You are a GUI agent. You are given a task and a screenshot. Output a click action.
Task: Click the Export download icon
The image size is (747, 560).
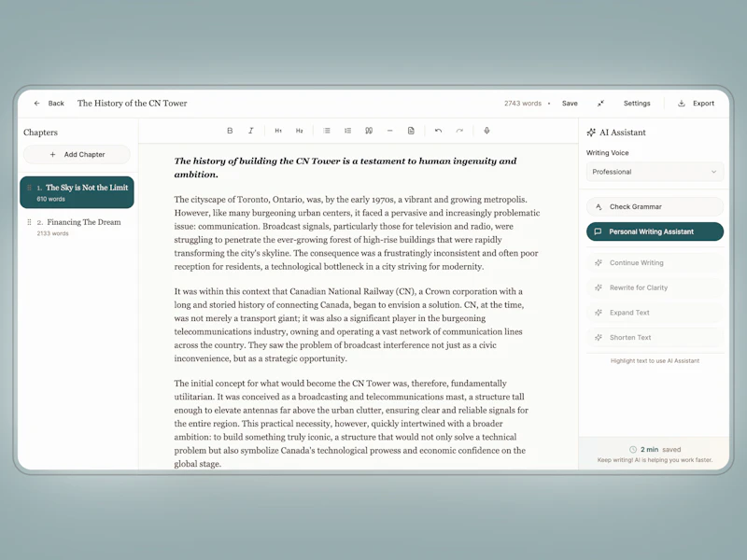682,104
